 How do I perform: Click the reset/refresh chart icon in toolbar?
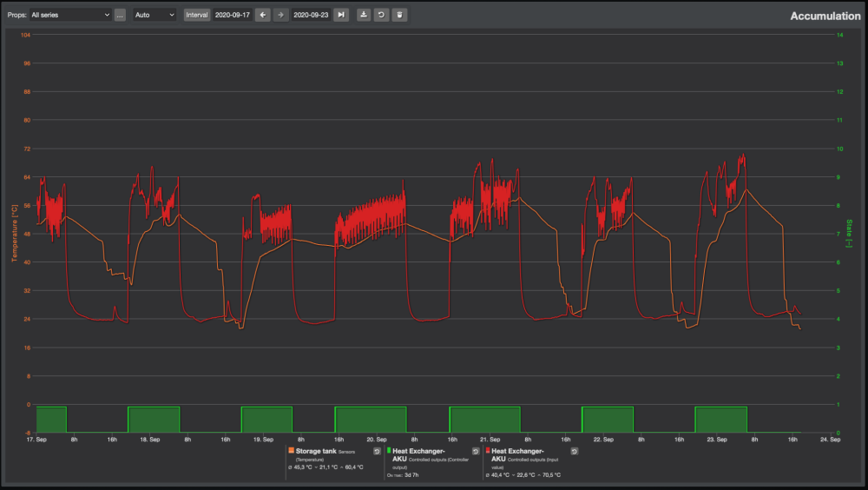381,15
